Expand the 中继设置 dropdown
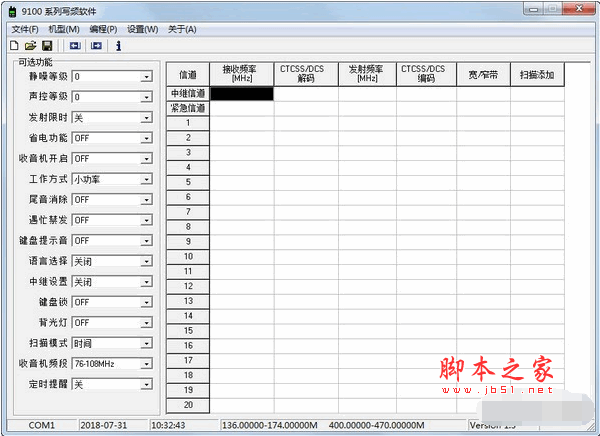Screen dimensions: 600x436 146,282
